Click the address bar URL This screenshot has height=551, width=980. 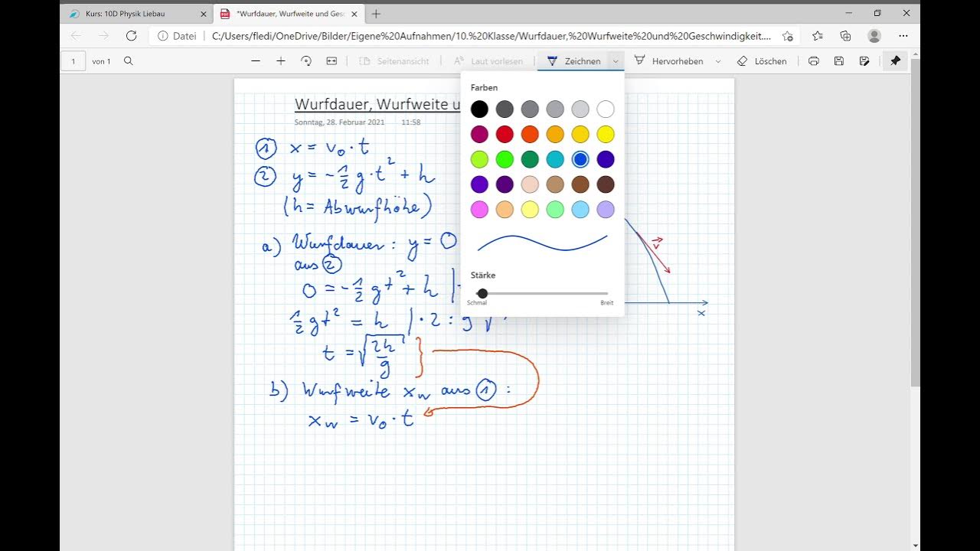pyautogui.click(x=491, y=36)
